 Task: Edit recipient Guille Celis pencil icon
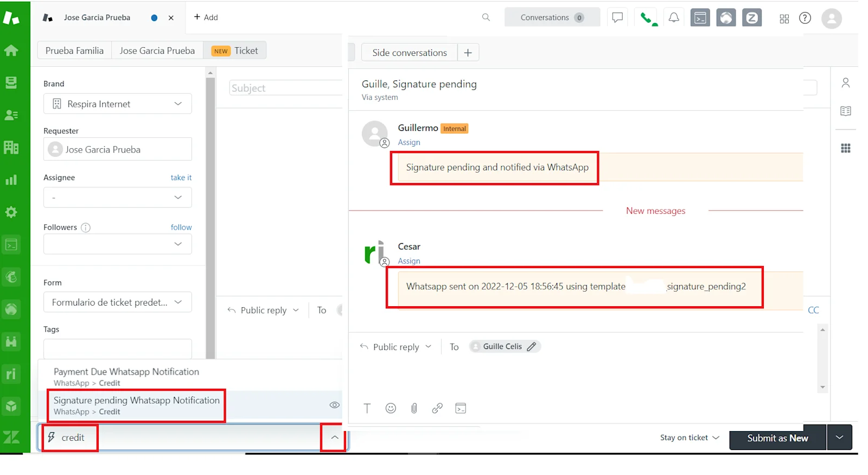532,346
